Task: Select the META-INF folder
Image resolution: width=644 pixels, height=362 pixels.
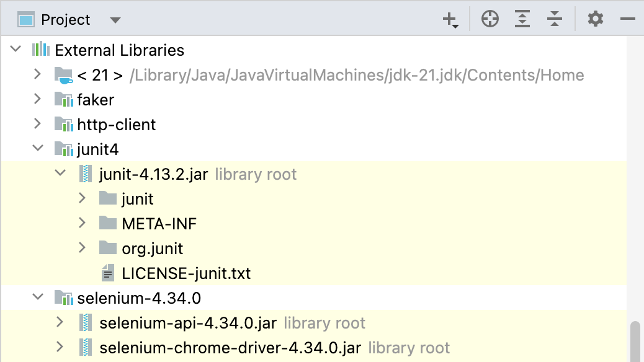Action: [x=159, y=224]
